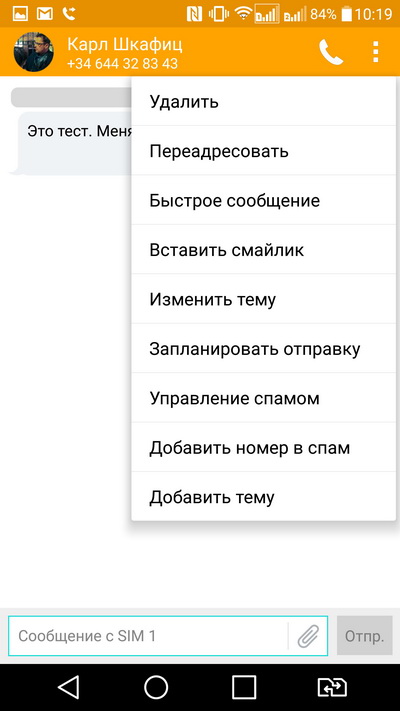The image size is (400, 711).
Task: Open recent apps with square icon
Action: coord(244,687)
